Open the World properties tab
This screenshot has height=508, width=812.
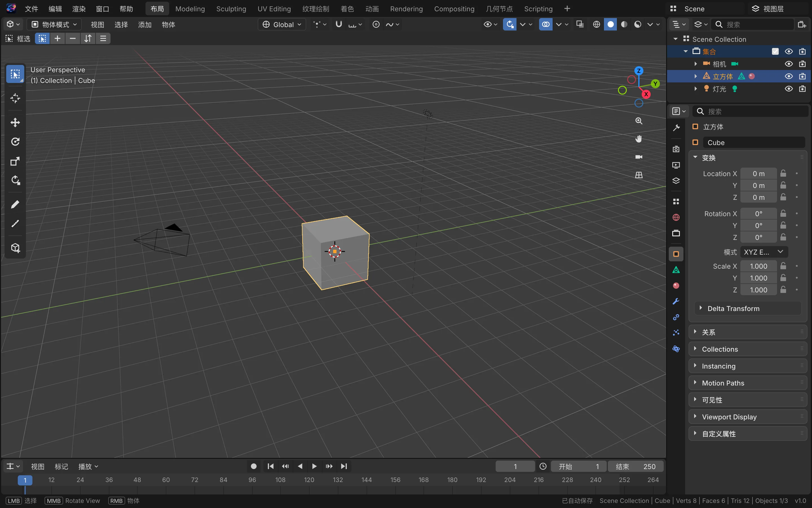(676, 217)
